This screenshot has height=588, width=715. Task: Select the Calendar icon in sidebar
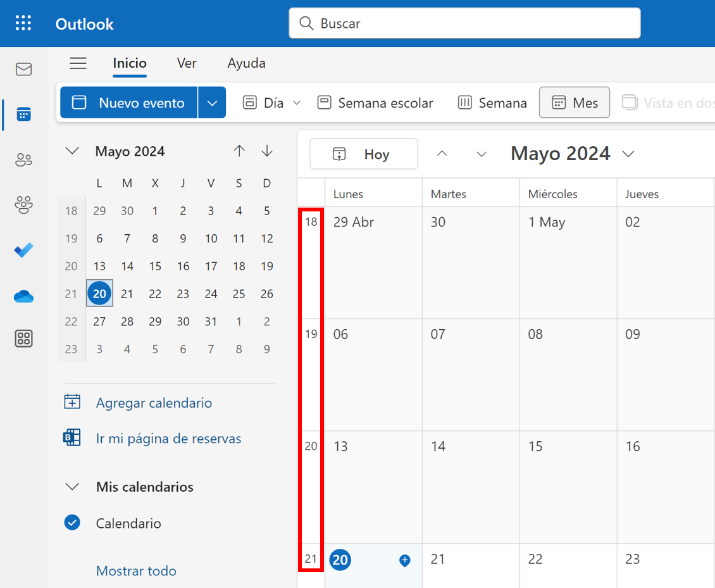(x=23, y=114)
